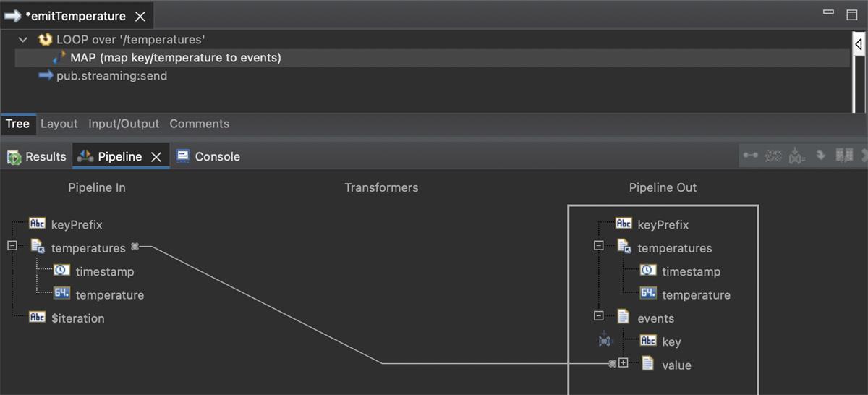Screen dimensions: 868x395
Task: Collapse the events document in Pipeline Out
Action: click(598, 316)
